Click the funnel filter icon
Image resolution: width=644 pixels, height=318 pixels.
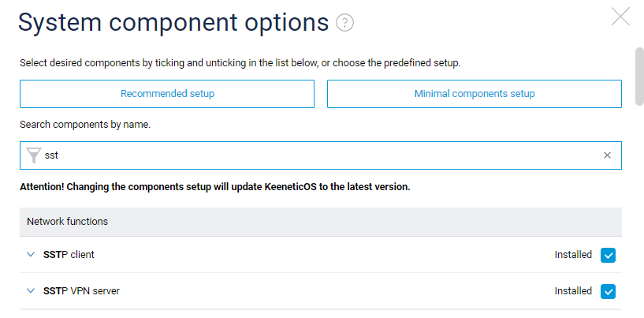33,155
